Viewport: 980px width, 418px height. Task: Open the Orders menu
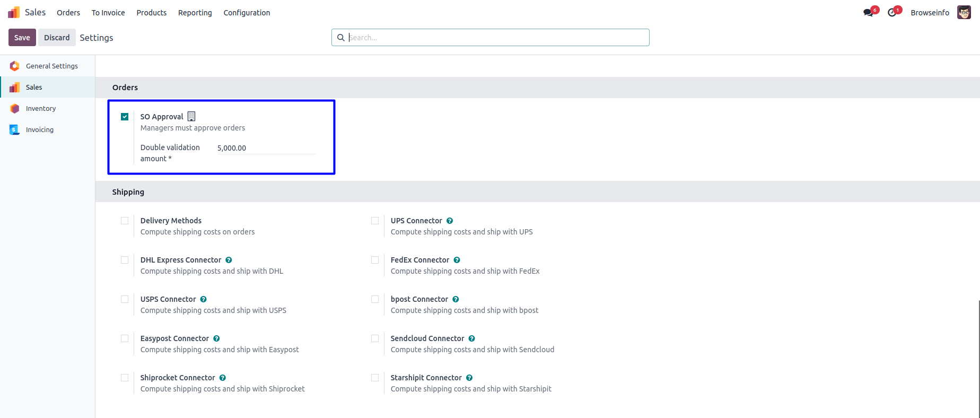(x=68, y=13)
